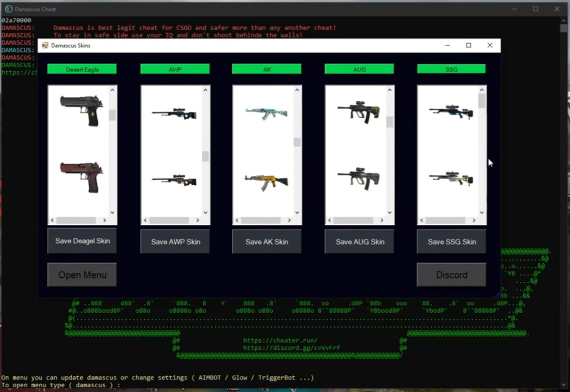Click left arrow of AUG horizontal scrollbar
Screen dimensions: 570x392
click(330, 220)
